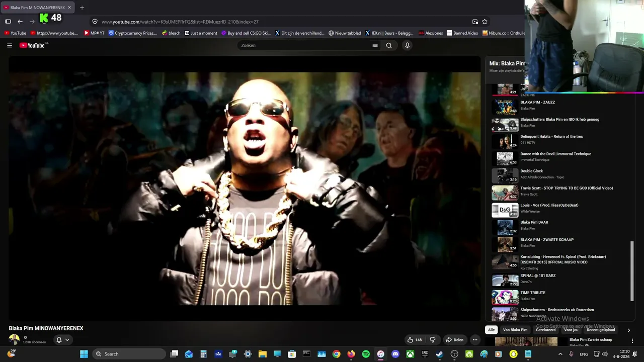Image resolution: width=644 pixels, height=362 pixels.
Task: Open Discord from the taskbar
Action: point(395,354)
